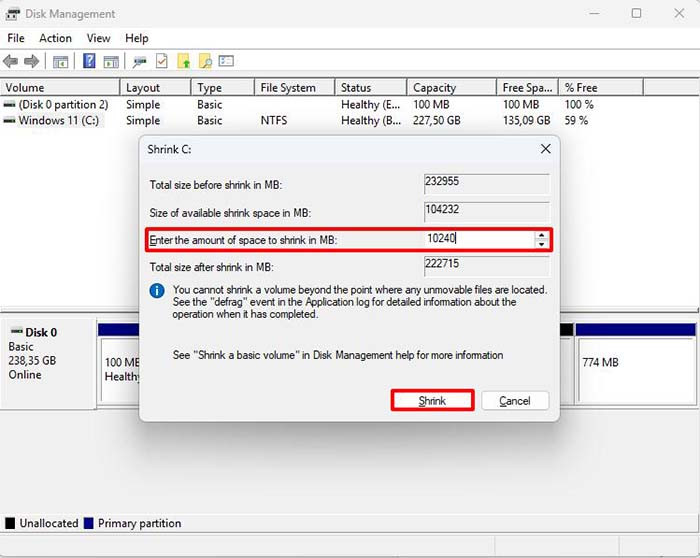Increase shrink amount with up spinner arrow

click(x=541, y=235)
